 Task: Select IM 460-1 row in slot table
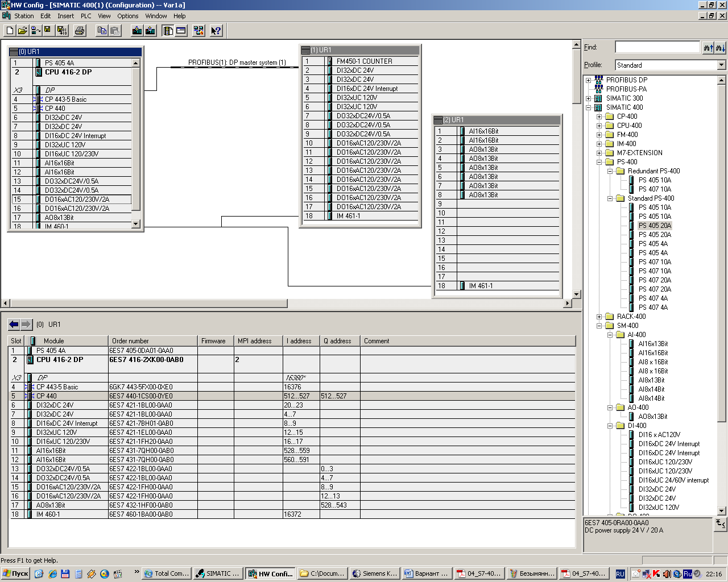[x=293, y=514]
